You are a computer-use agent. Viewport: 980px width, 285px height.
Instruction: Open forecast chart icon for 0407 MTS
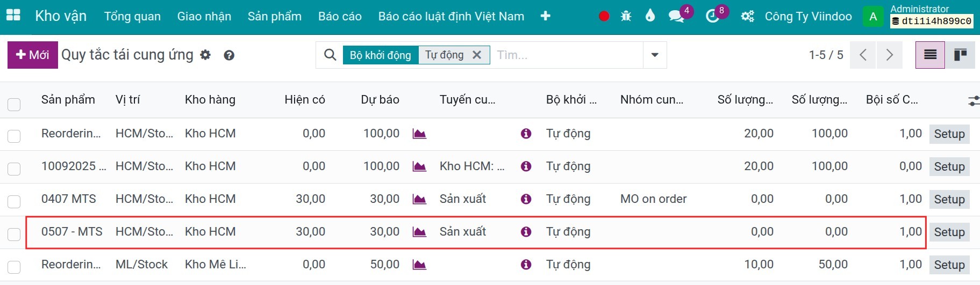[x=419, y=199]
